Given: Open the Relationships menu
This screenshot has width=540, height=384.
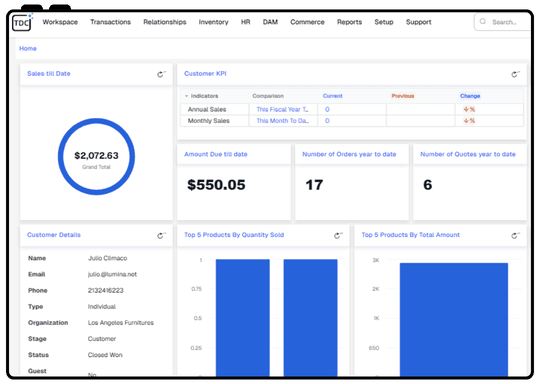Looking at the screenshot, I should [x=165, y=22].
